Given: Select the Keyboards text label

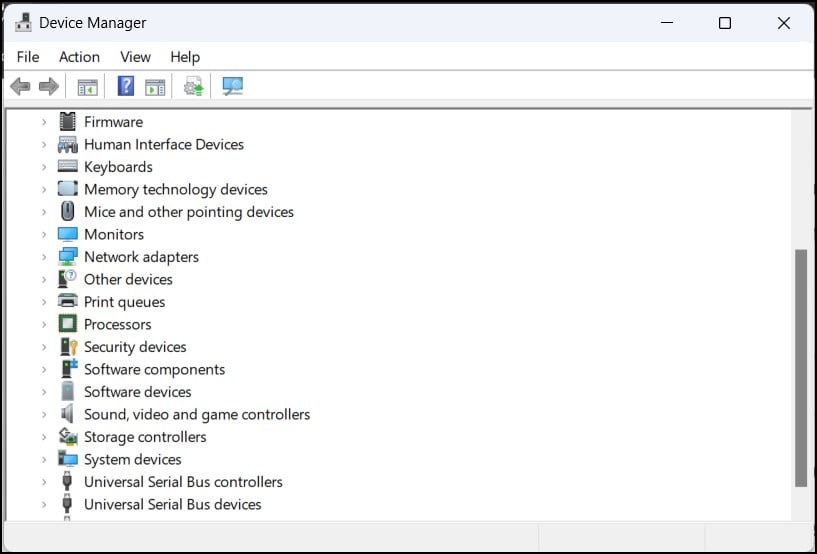Looking at the screenshot, I should pos(118,167).
